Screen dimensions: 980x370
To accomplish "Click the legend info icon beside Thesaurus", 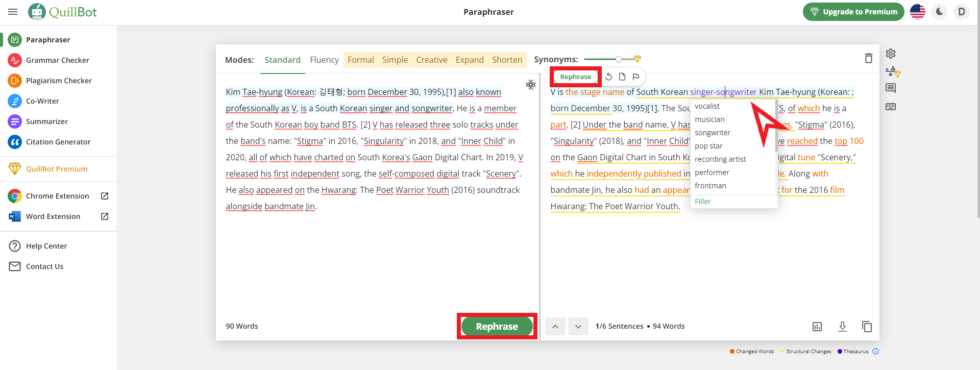I will (876, 351).
